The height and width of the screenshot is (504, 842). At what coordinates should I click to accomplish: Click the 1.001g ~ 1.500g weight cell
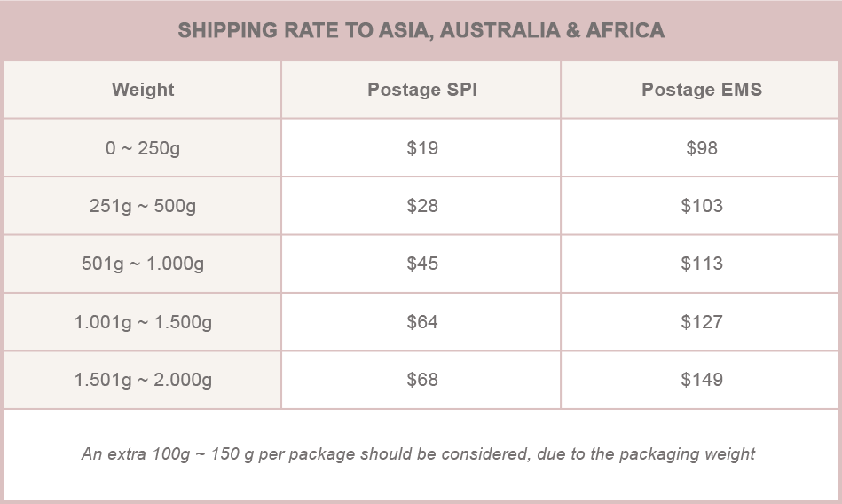click(142, 322)
